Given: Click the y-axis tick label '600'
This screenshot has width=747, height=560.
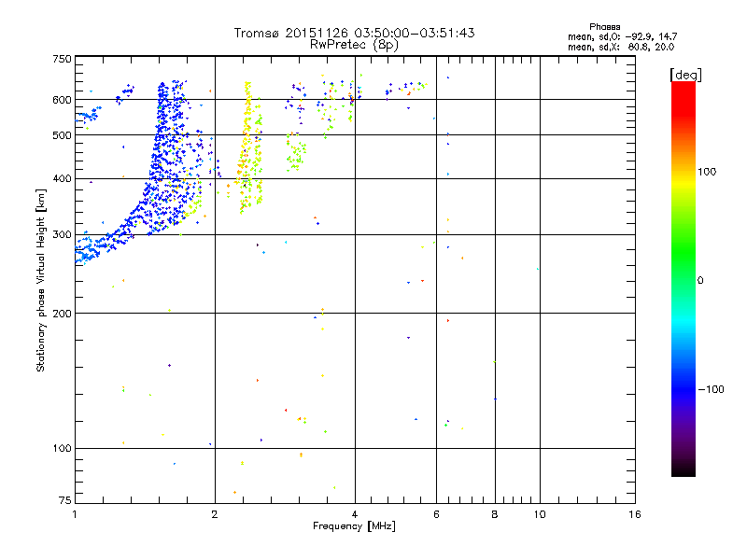Looking at the screenshot, I should 62,100.
